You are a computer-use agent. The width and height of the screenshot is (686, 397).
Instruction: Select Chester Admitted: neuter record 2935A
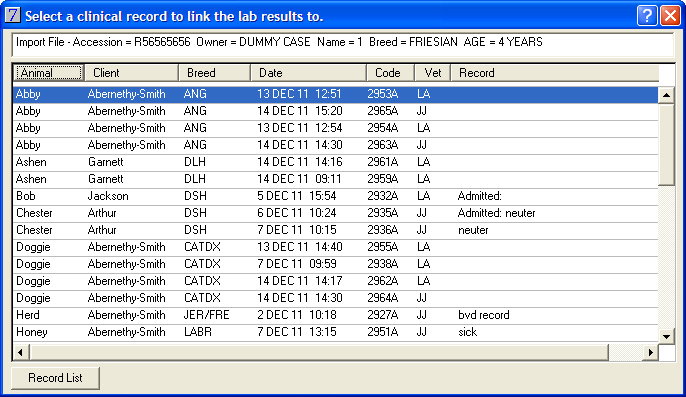pyautogui.click(x=336, y=213)
